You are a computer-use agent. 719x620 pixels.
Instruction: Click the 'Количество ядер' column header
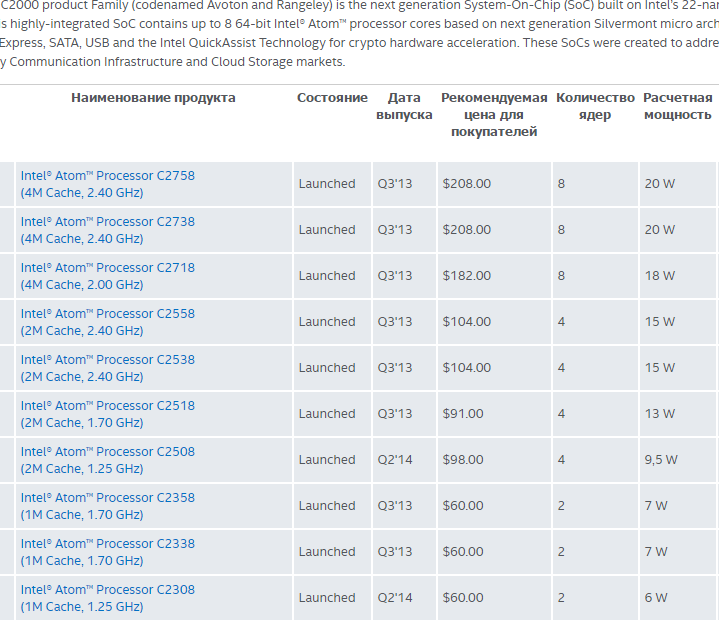pos(595,106)
